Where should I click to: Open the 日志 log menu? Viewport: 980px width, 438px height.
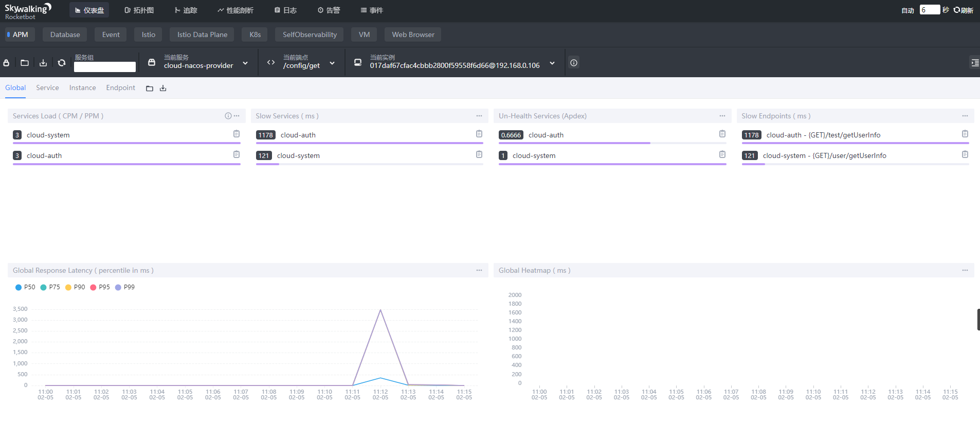[x=285, y=10]
